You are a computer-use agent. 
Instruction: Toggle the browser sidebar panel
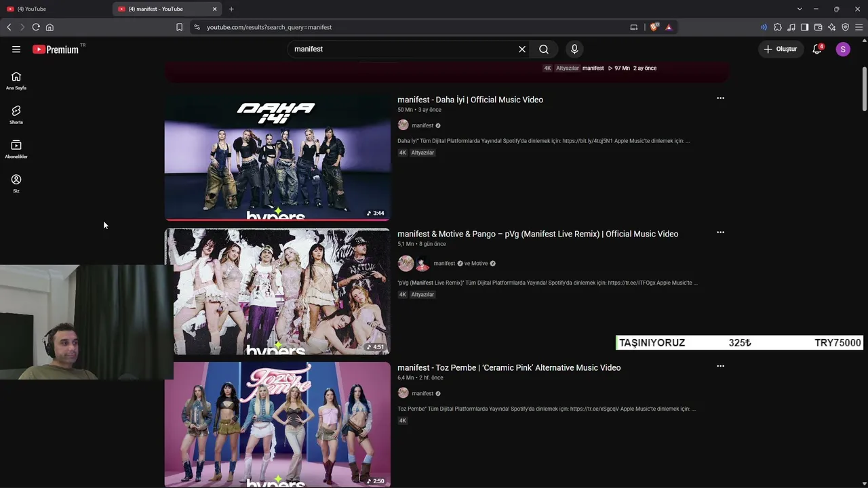point(804,27)
